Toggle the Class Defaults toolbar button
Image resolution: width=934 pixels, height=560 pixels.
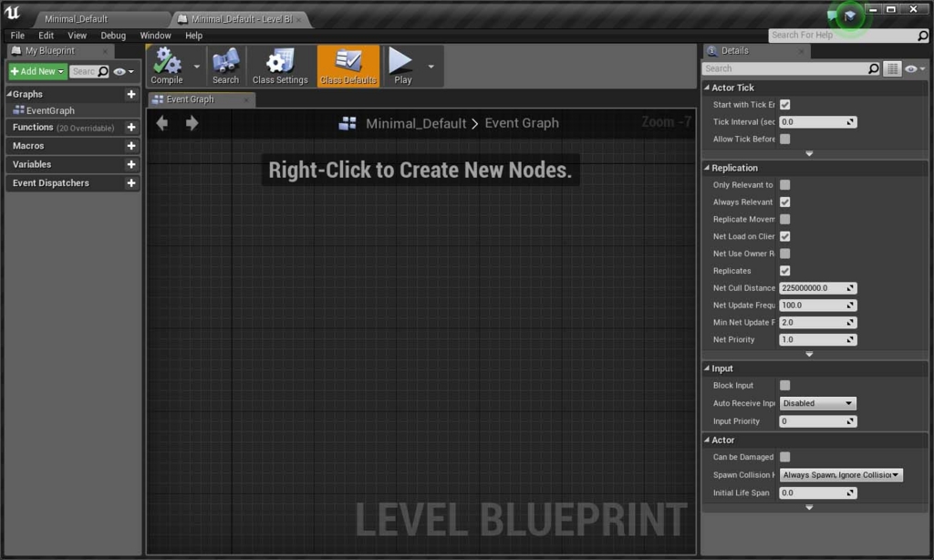click(x=348, y=66)
